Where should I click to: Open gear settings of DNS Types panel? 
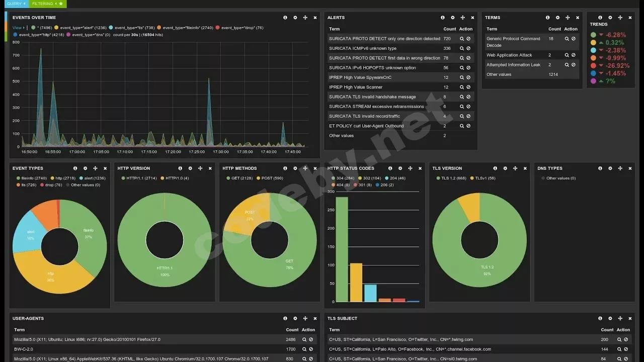pos(610,168)
